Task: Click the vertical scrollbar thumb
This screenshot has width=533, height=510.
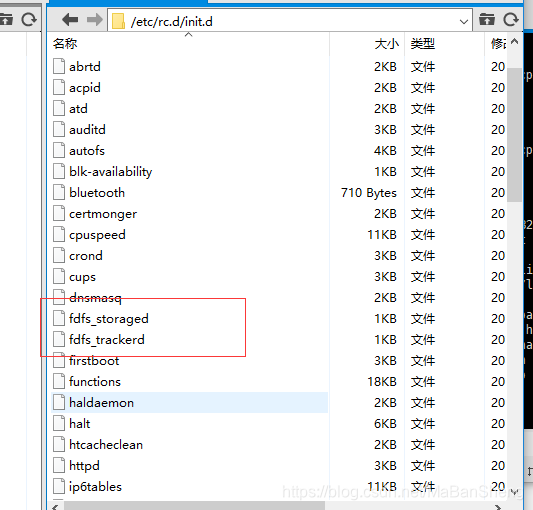Action: pos(514,134)
